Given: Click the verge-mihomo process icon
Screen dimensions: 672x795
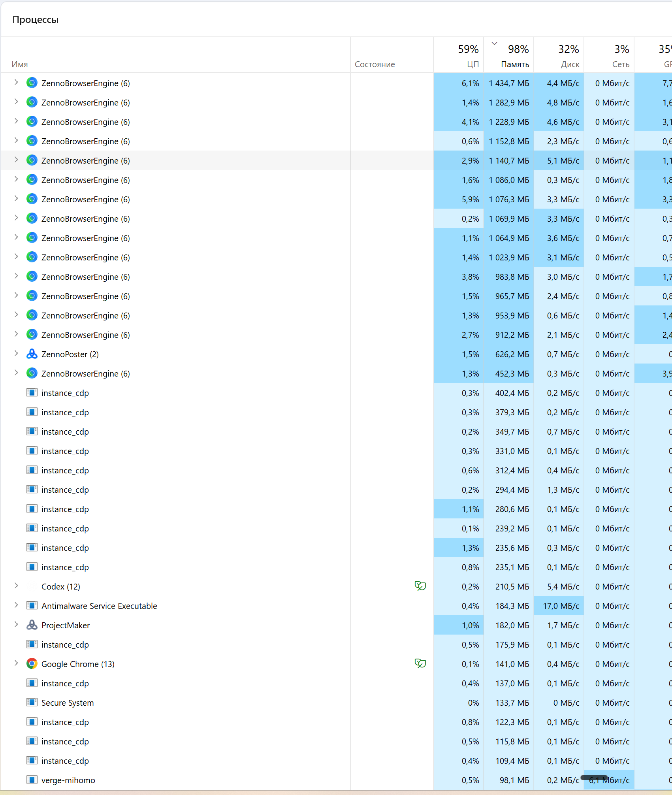Looking at the screenshot, I should (x=32, y=780).
